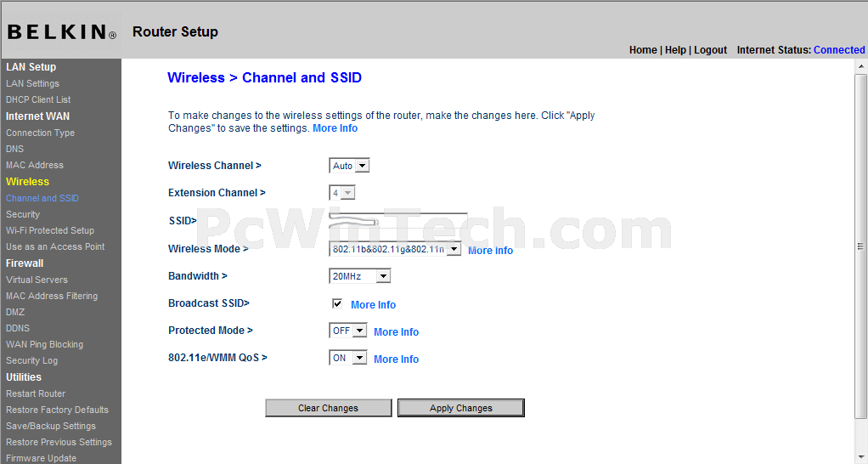Screen dimensions: 868x464
Task: Open DMZ in sidebar
Action: (x=15, y=312)
